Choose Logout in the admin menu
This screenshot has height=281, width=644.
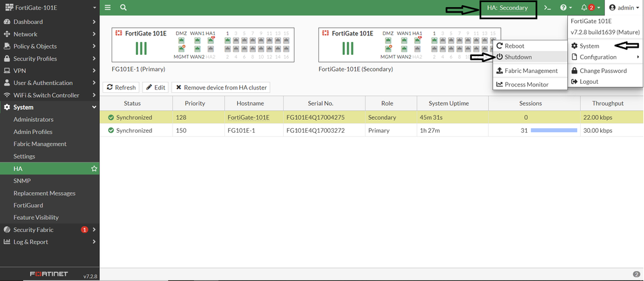(605, 81)
